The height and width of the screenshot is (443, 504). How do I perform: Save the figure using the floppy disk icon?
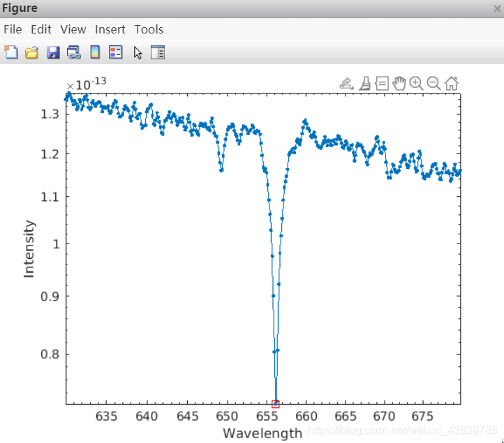coord(53,52)
